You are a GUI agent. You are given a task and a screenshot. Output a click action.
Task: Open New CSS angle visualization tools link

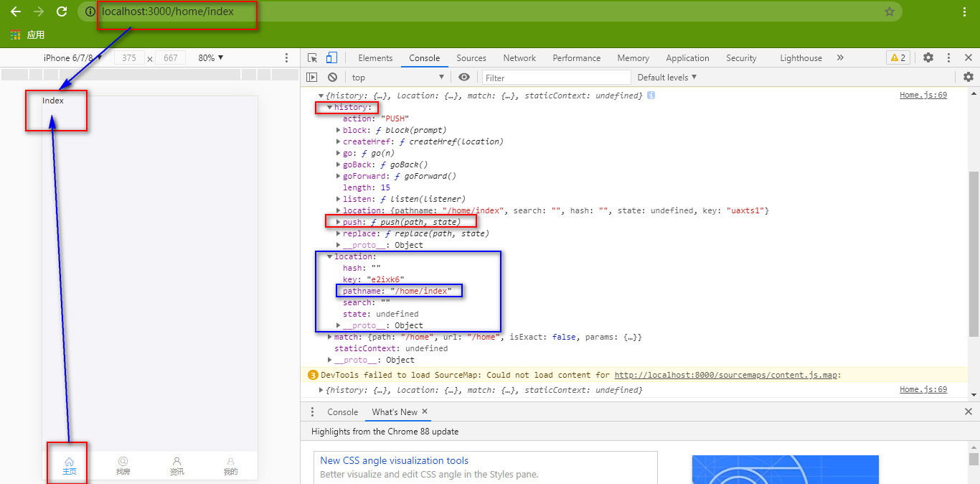coord(394,460)
